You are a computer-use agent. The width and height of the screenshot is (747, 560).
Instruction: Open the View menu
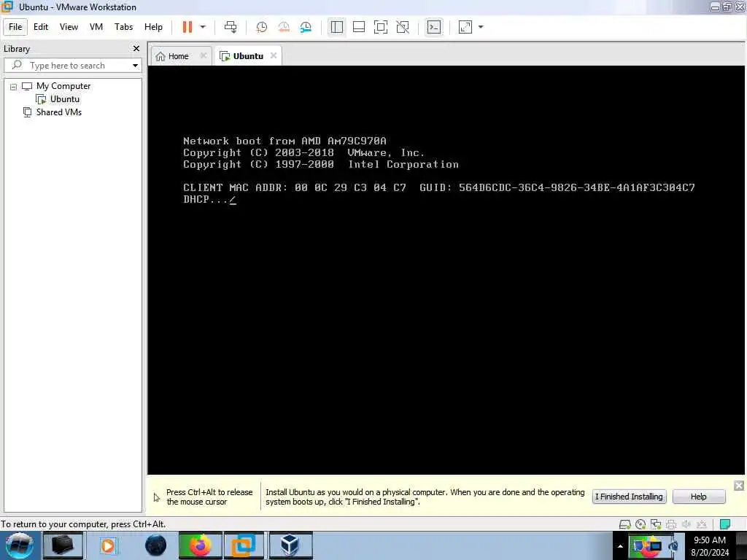69,27
